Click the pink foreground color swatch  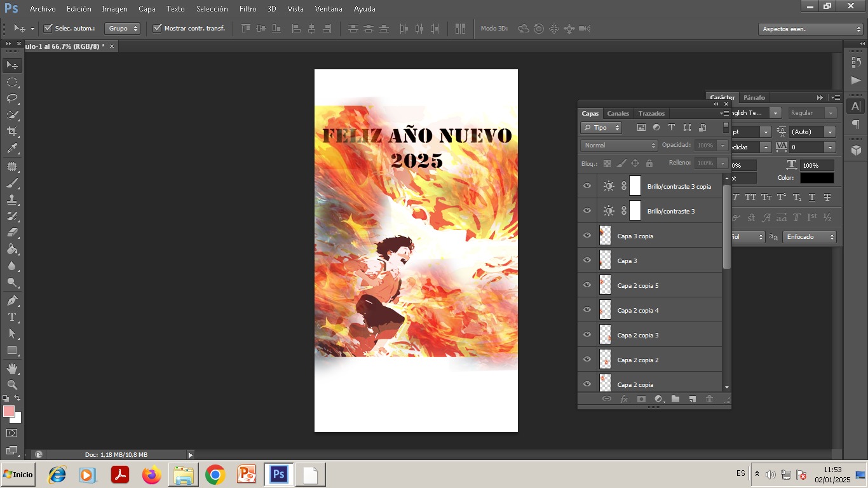(9, 411)
